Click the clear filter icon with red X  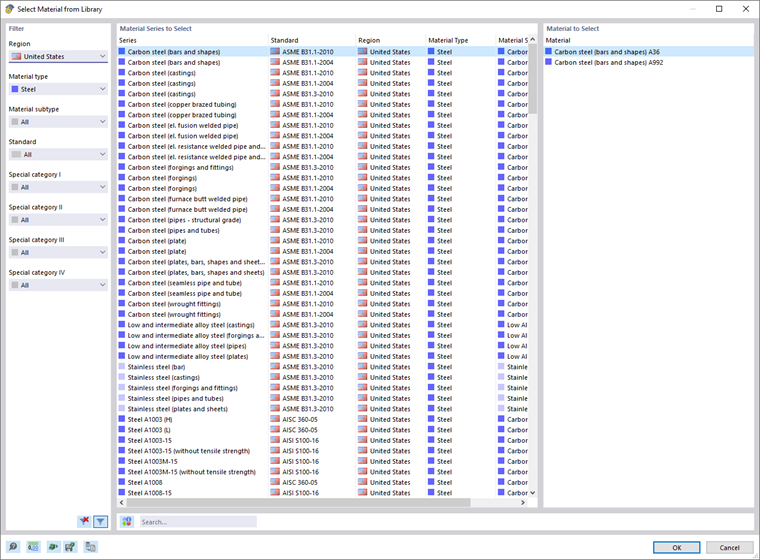pyautogui.click(x=84, y=521)
